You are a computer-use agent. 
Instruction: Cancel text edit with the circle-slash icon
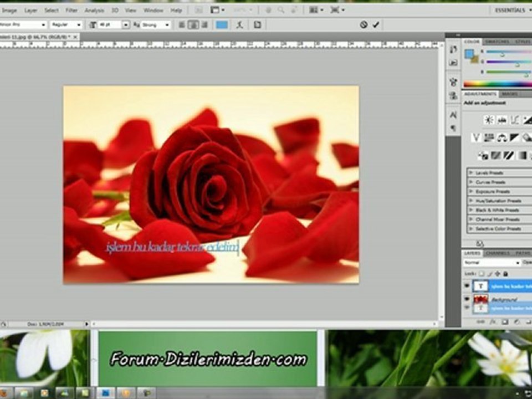point(364,25)
